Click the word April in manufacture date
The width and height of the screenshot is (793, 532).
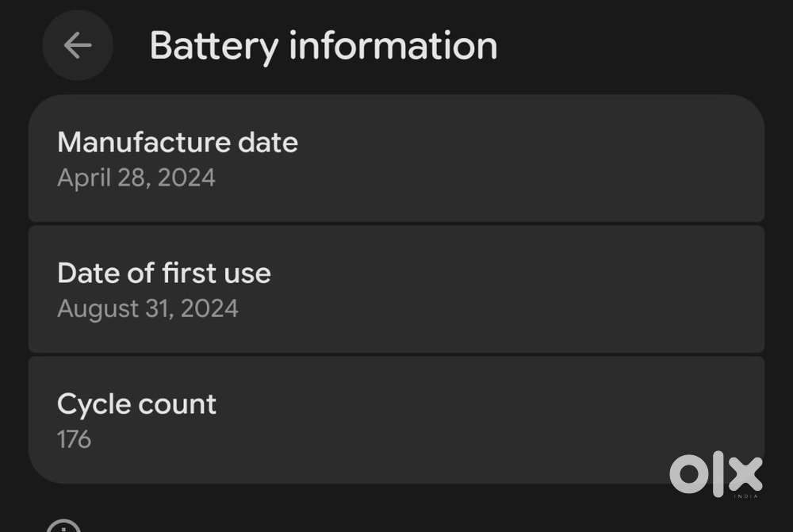[80, 177]
